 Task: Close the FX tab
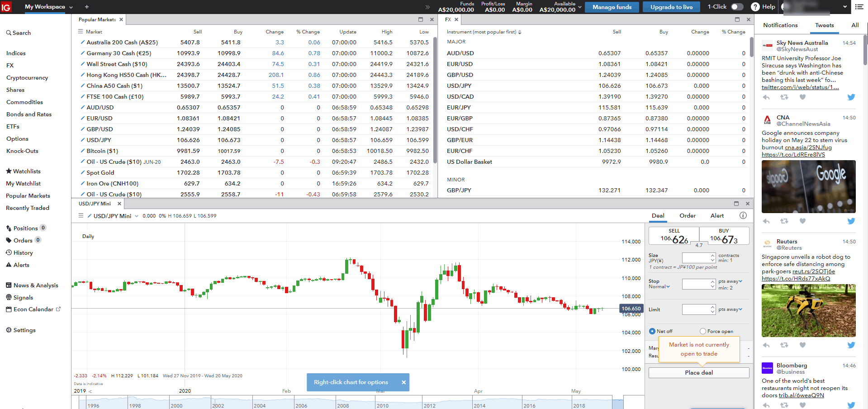[x=456, y=19]
